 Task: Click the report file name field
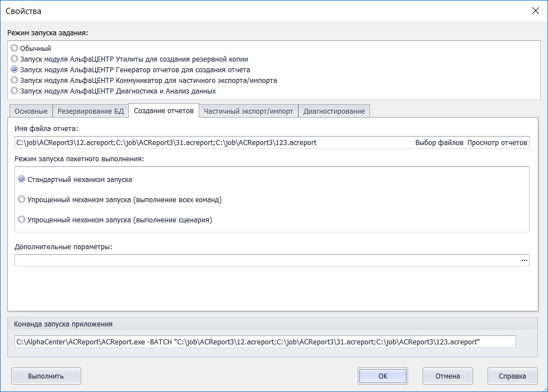(x=213, y=143)
